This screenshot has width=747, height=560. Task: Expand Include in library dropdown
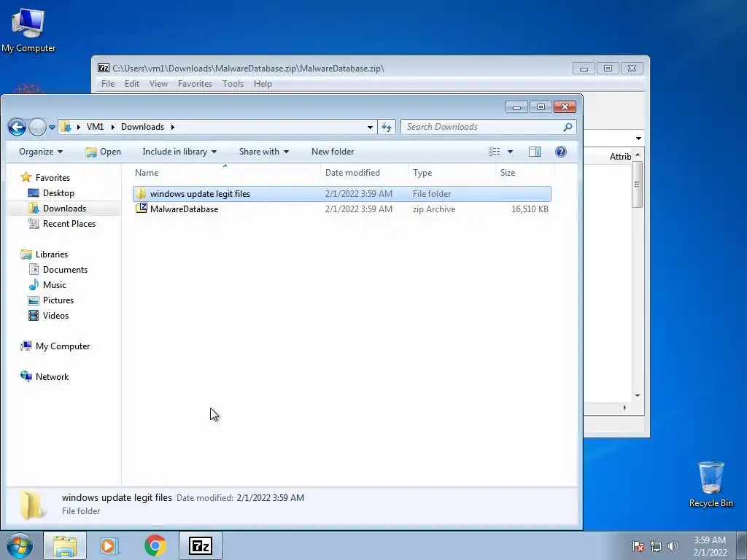[179, 152]
